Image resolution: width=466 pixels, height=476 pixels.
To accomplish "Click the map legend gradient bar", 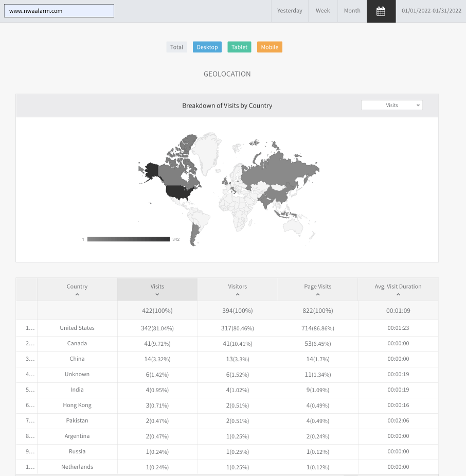I will (x=129, y=239).
